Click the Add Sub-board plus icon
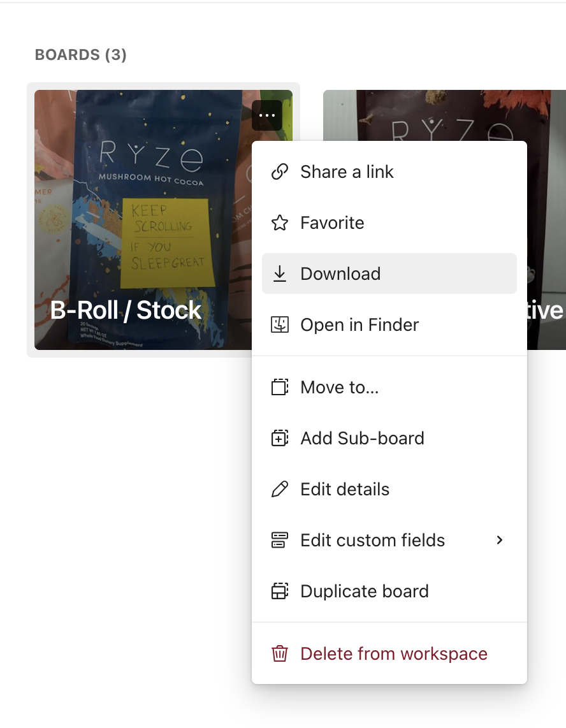Screen dimensions: 566x728 tap(280, 439)
